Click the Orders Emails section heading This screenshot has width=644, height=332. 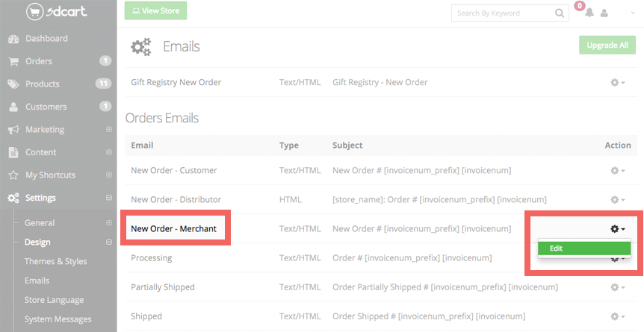[x=162, y=118]
